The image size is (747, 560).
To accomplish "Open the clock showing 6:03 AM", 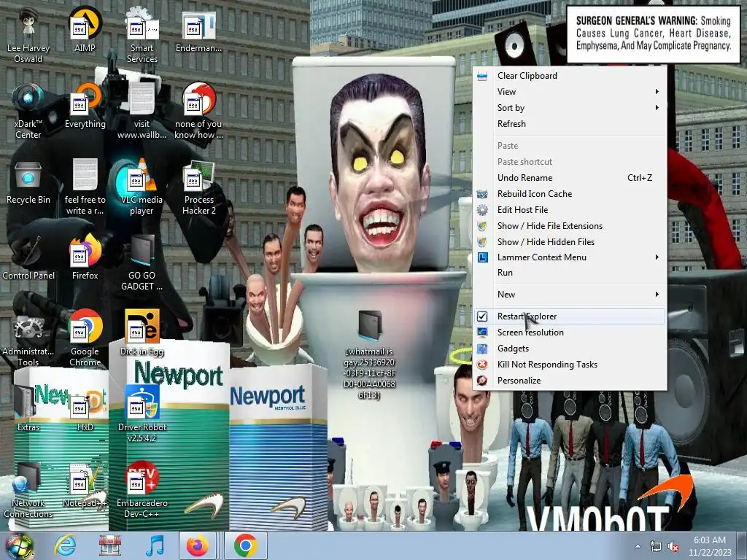I will point(710,546).
